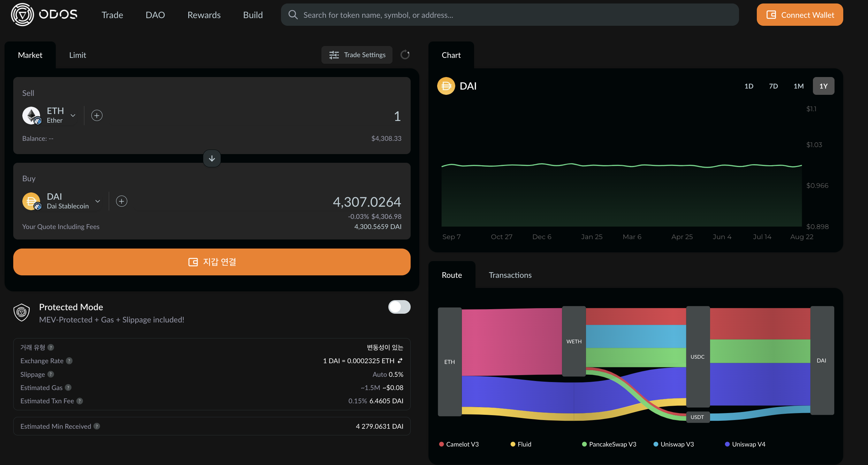Open help icon next to Estimated Txn Fee
This screenshot has height=465, width=868.
click(x=80, y=401)
